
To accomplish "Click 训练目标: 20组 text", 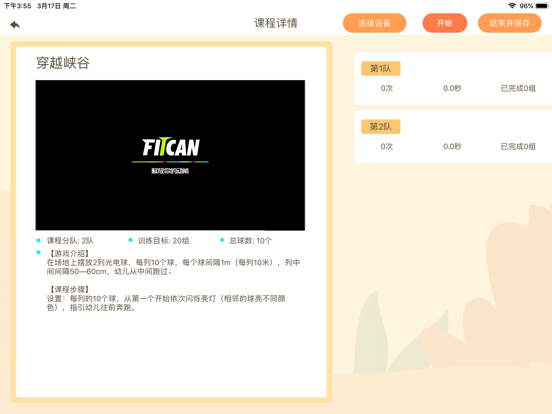I will point(163,241).
